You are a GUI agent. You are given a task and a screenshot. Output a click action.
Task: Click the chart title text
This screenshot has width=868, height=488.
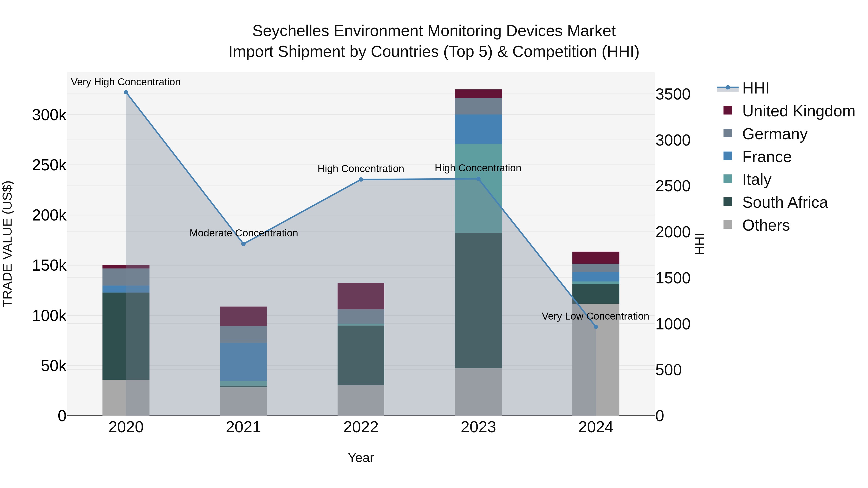pos(434,41)
